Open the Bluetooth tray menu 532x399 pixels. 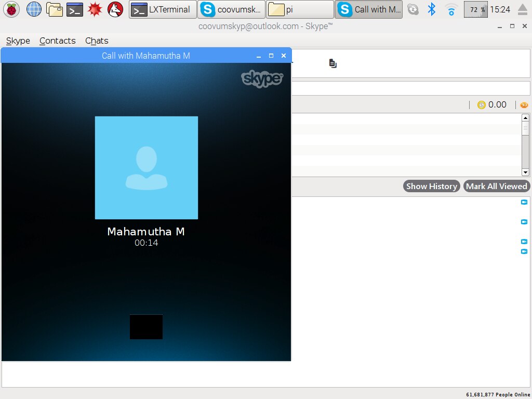[432, 9]
